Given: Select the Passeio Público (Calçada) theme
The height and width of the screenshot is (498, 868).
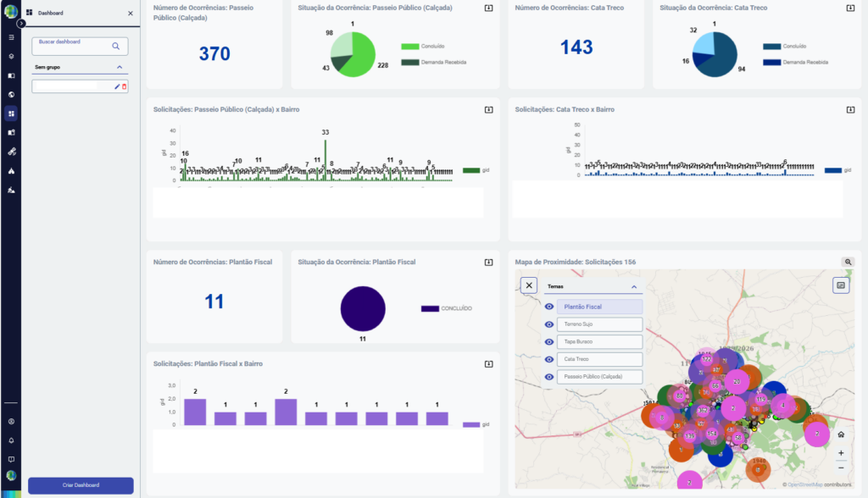Looking at the screenshot, I should point(600,378).
